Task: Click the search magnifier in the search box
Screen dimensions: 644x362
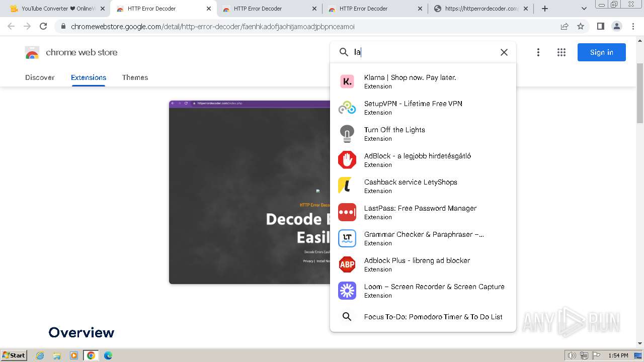Action: [344, 52]
